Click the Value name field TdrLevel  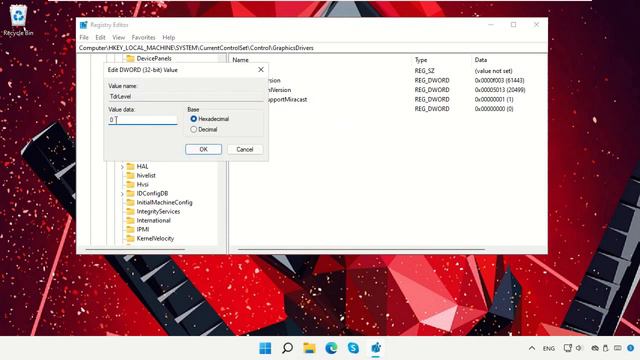[186, 96]
